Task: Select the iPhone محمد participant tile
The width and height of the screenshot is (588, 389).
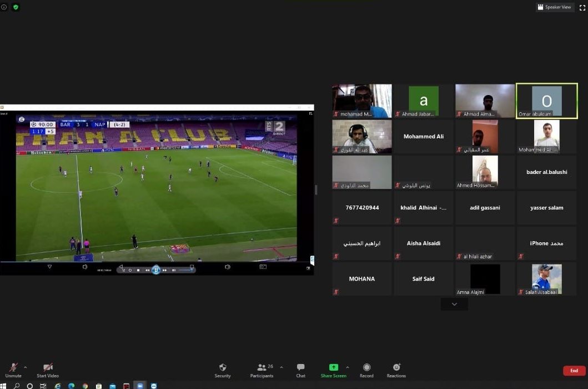Action: 547,243
